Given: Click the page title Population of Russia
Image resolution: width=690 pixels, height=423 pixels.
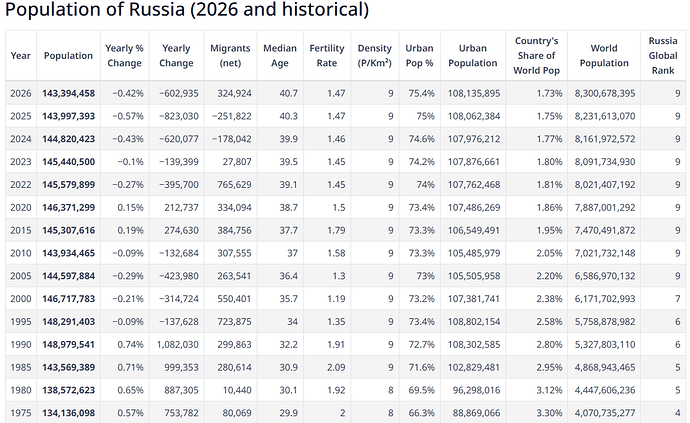Looking at the screenshot, I should [187, 12].
